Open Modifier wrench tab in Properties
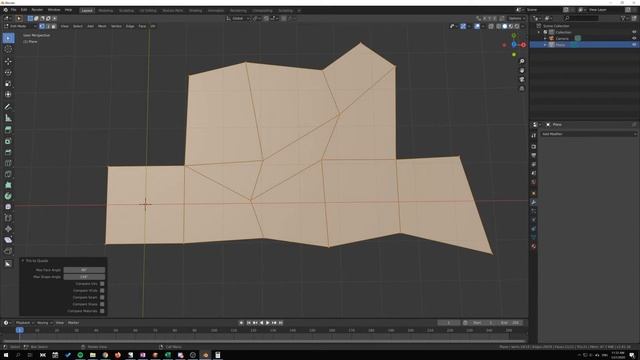 coord(533,202)
